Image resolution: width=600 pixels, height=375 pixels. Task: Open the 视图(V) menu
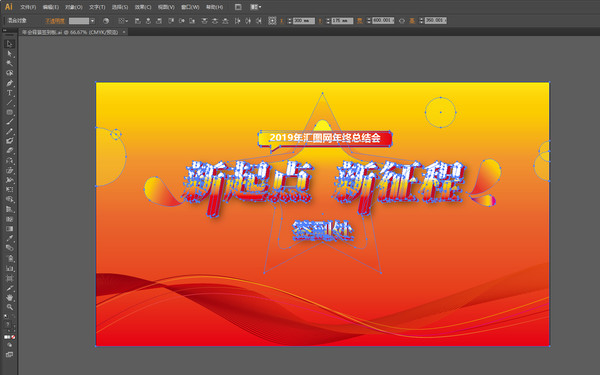(x=166, y=7)
